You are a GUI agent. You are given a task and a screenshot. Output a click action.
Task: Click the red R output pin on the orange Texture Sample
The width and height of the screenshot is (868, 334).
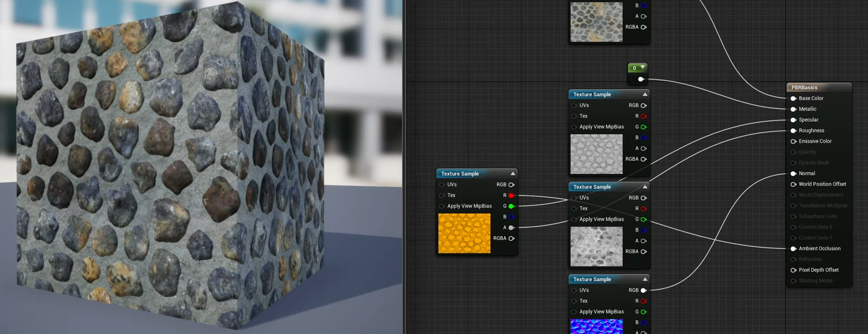(x=512, y=195)
